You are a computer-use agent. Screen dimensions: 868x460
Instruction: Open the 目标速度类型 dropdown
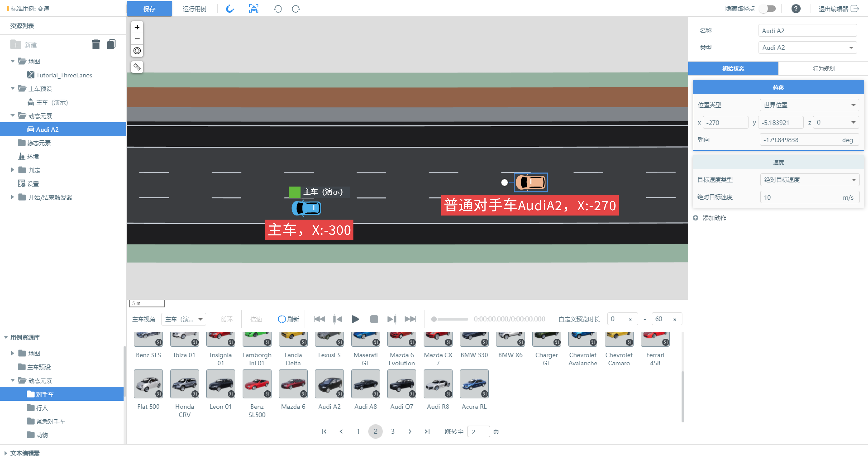pyautogui.click(x=810, y=180)
